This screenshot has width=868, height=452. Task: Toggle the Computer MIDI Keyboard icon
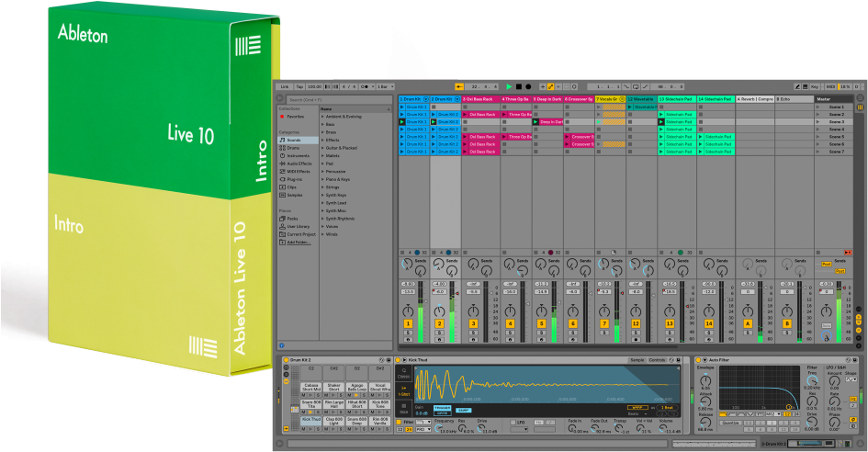(806, 86)
